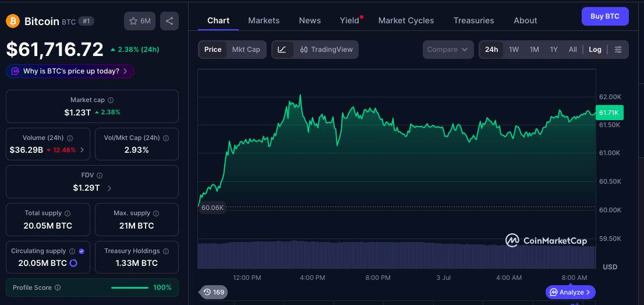
Task: Open the Chart tab
Action: pyautogui.click(x=218, y=20)
